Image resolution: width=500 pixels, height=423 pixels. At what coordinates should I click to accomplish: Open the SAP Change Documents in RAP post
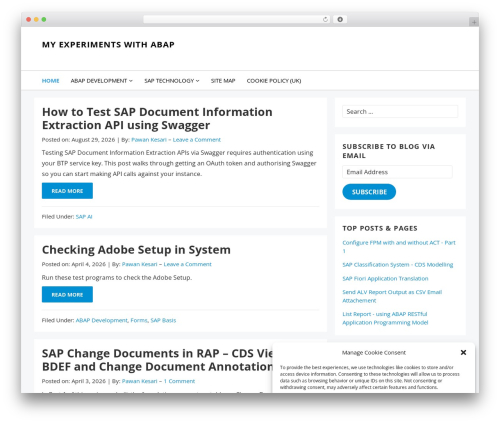[157, 360]
